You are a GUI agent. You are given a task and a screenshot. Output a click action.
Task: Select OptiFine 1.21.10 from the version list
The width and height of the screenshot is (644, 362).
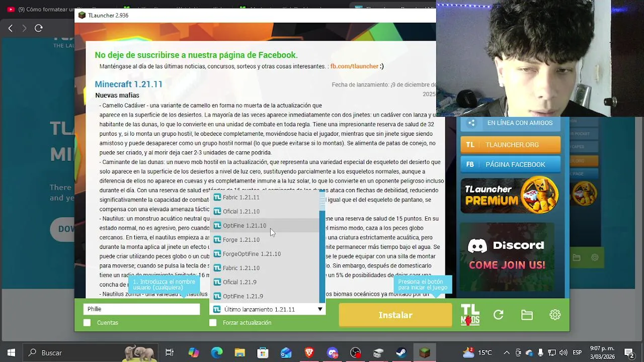pos(265,226)
